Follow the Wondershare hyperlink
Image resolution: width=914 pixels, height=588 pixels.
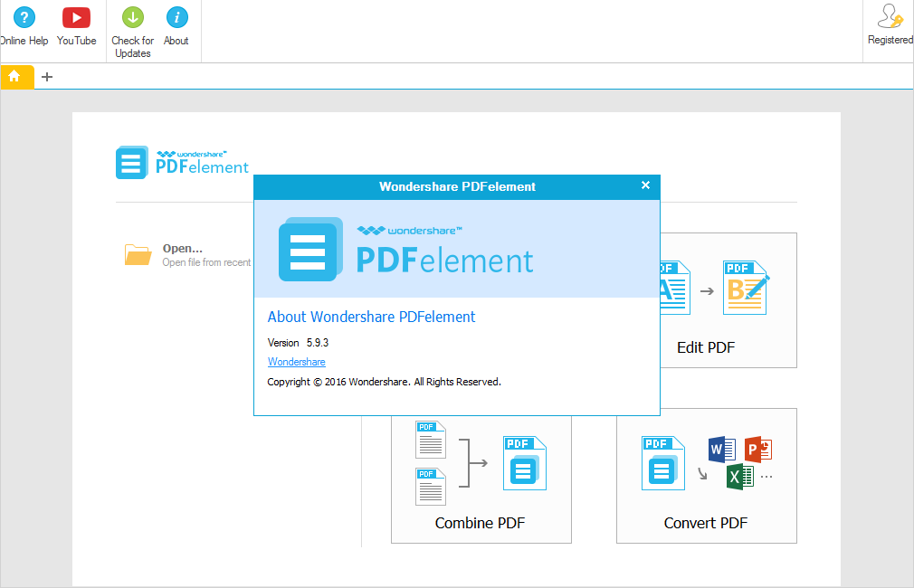(296, 361)
